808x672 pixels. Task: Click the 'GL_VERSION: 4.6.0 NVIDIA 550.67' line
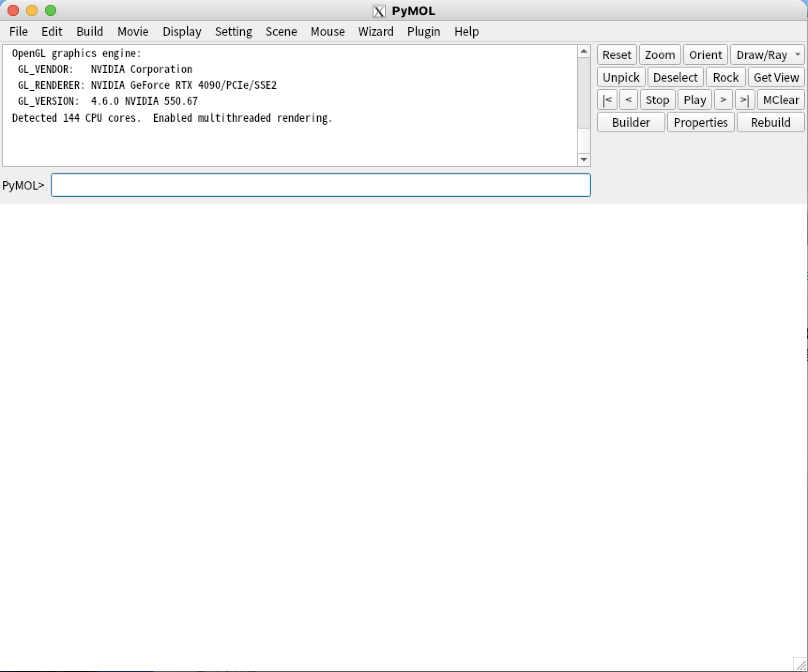pyautogui.click(x=107, y=101)
